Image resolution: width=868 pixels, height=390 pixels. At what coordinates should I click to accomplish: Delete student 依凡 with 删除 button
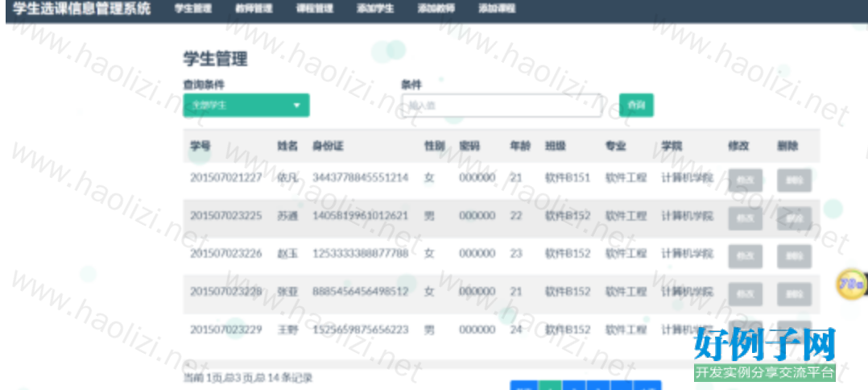pyautogui.click(x=794, y=180)
